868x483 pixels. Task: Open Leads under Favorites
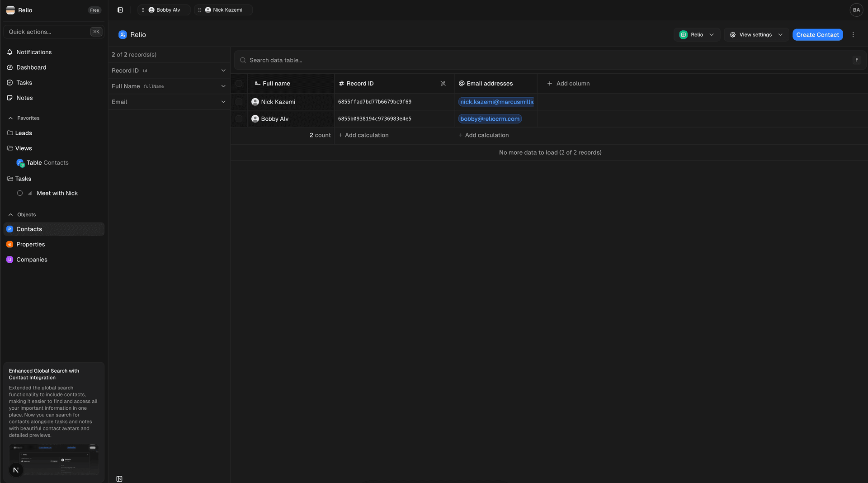coord(24,133)
